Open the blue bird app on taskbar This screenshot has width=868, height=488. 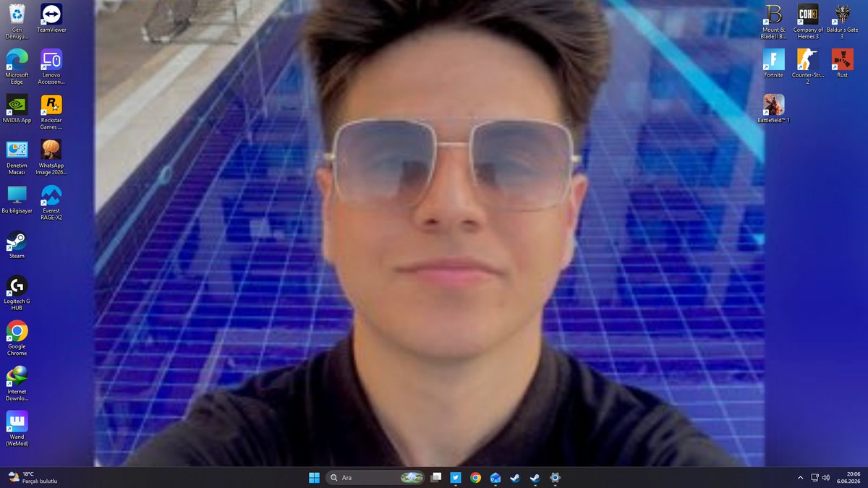(x=456, y=477)
